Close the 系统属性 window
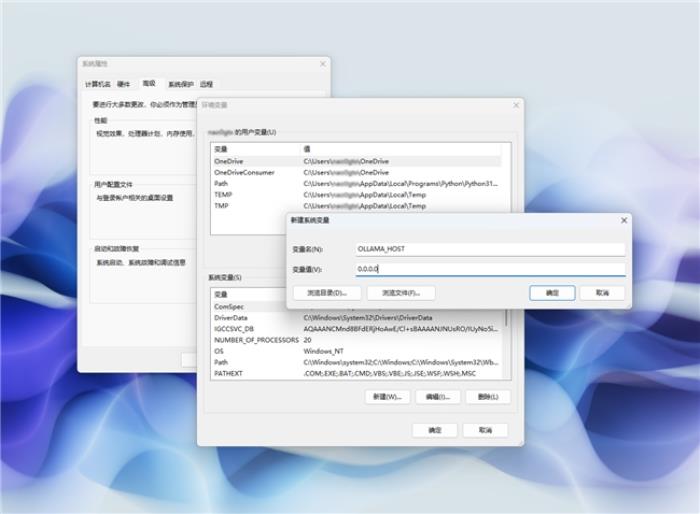700x514 pixels. click(323, 64)
